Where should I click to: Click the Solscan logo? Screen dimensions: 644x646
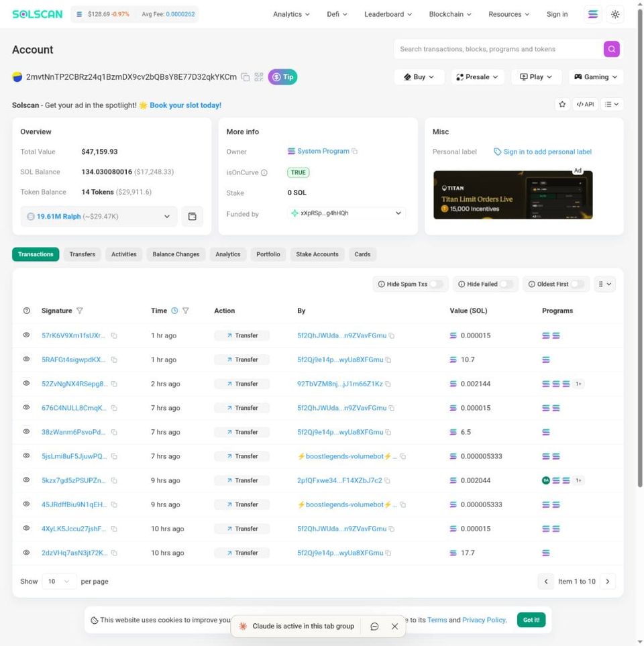tap(37, 13)
